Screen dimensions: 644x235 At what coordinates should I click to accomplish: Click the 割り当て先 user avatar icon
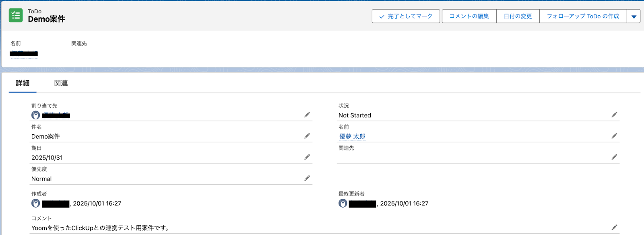tap(36, 115)
